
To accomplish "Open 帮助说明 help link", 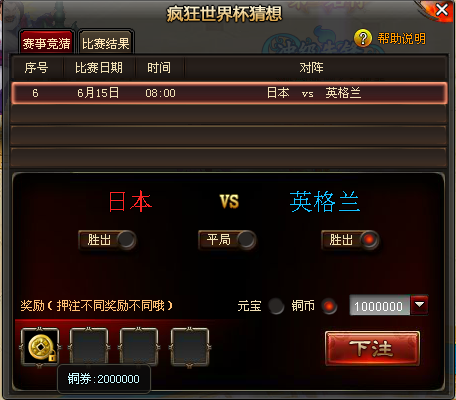I will [x=402, y=39].
